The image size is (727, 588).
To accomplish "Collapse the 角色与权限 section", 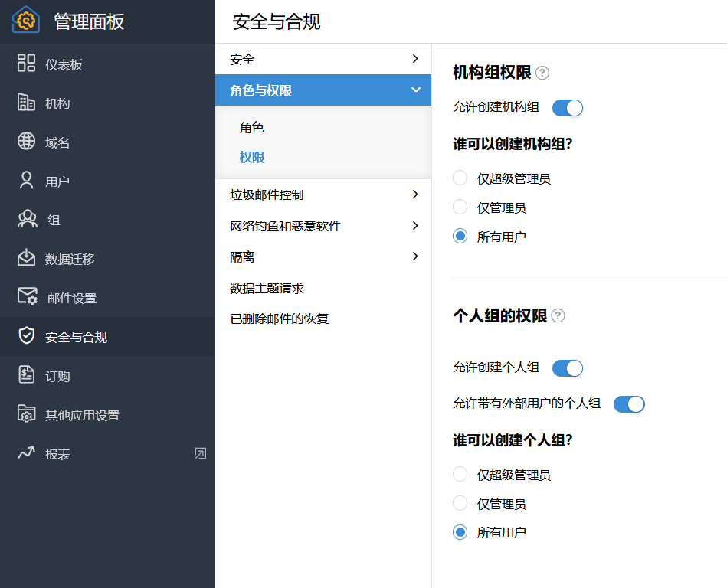I will coord(415,90).
